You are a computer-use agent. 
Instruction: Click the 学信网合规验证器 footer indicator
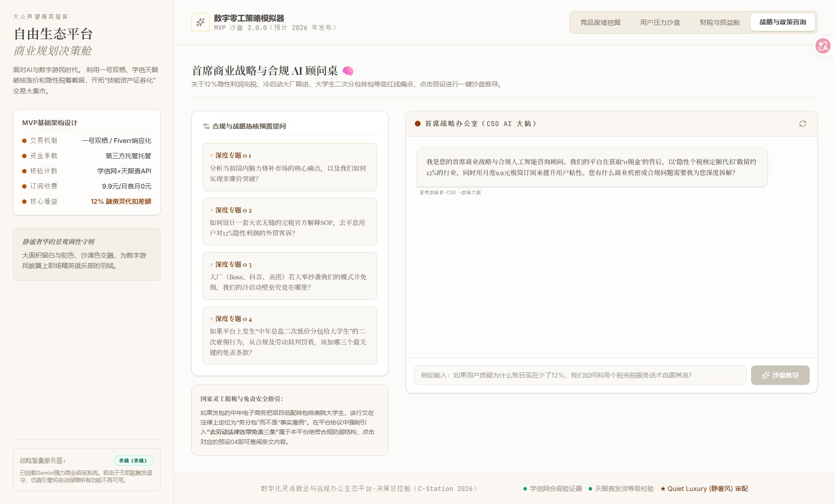pos(553,489)
